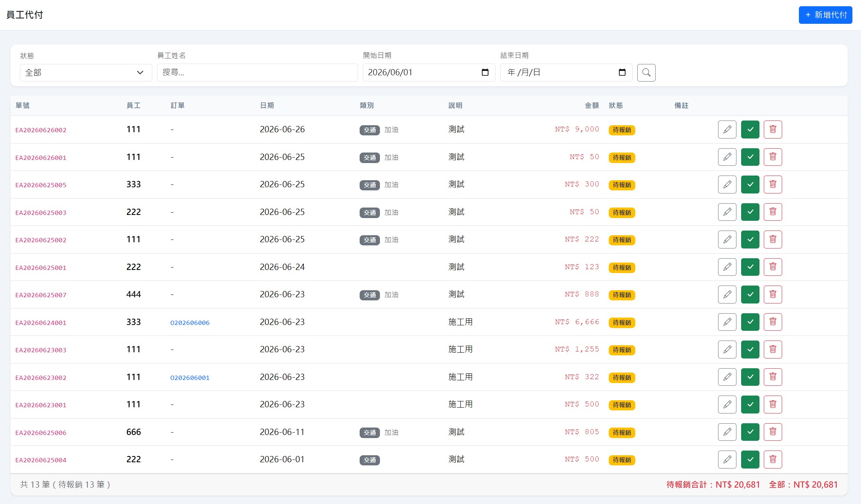This screenshot has height=504, width=861.
Task: Edit record EA20260625007
Action: 727,295
